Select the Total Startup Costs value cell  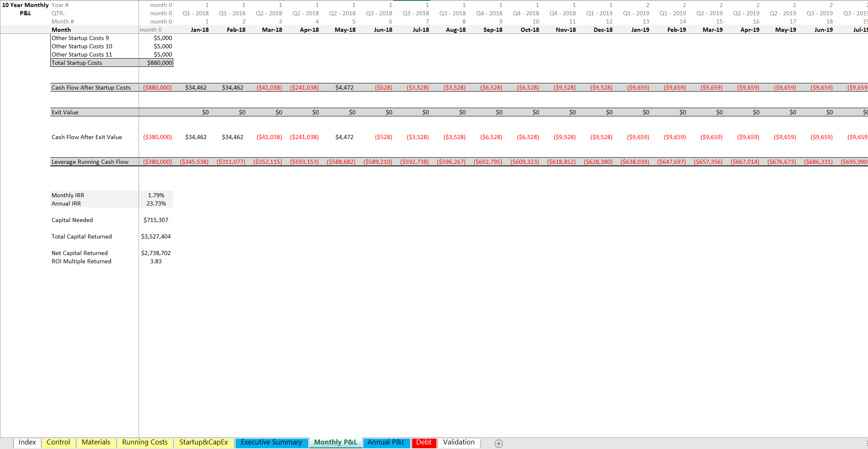coord(159,62)
